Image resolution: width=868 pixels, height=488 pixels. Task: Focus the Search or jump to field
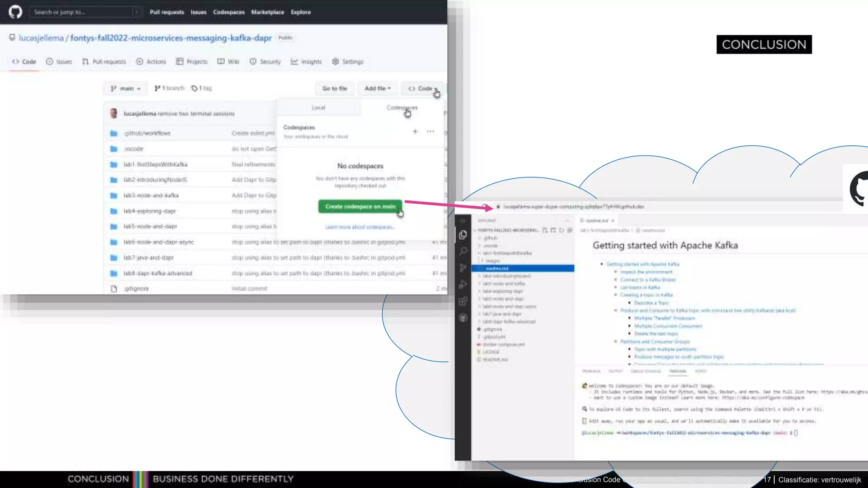[x=85, y=12]
